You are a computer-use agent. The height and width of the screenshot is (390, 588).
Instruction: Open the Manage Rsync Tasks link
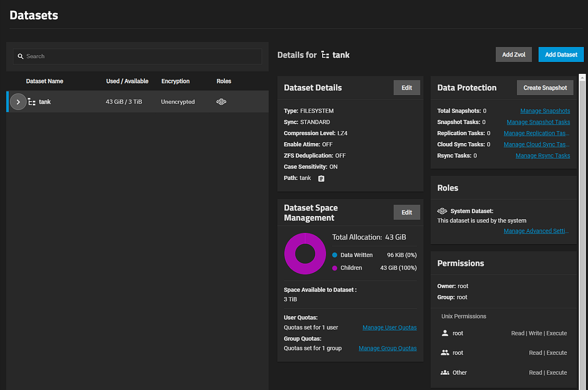543,156
